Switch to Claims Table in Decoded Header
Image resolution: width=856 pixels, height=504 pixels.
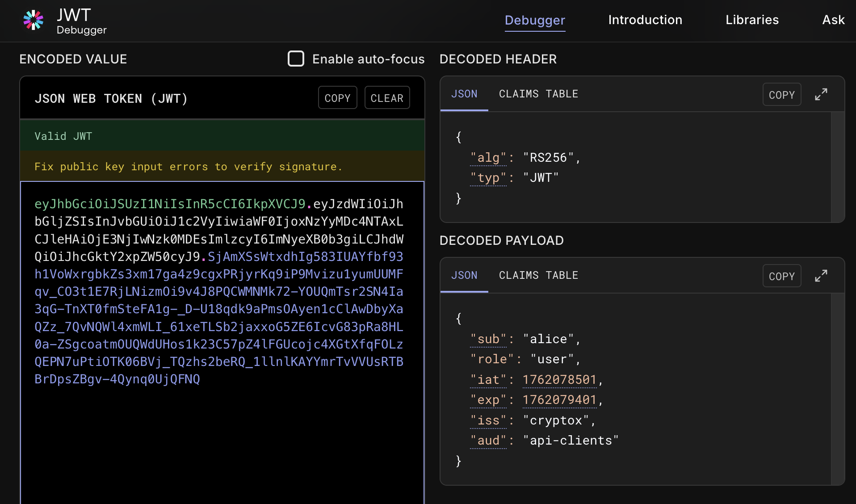point(538,94)
